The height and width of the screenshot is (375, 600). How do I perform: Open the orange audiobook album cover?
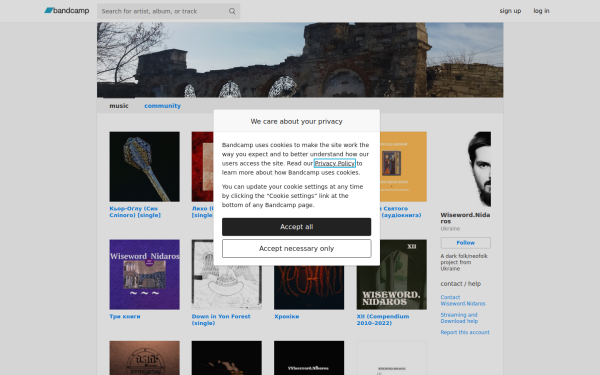[x=403, y=167]
